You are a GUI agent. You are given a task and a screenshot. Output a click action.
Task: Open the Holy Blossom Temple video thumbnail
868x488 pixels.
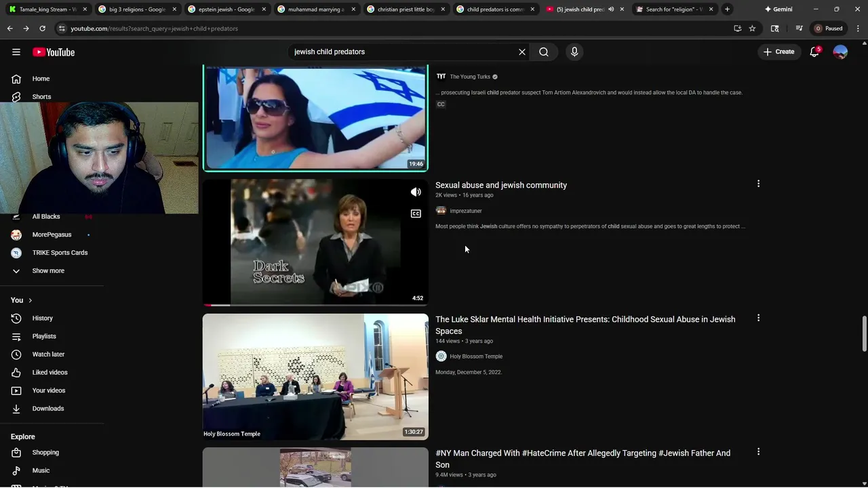315,376
